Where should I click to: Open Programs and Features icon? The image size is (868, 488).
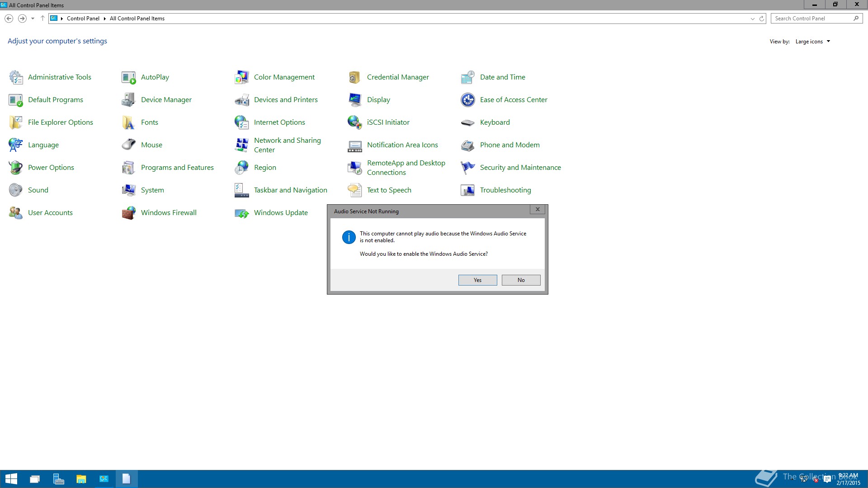[x=129, y=168]
